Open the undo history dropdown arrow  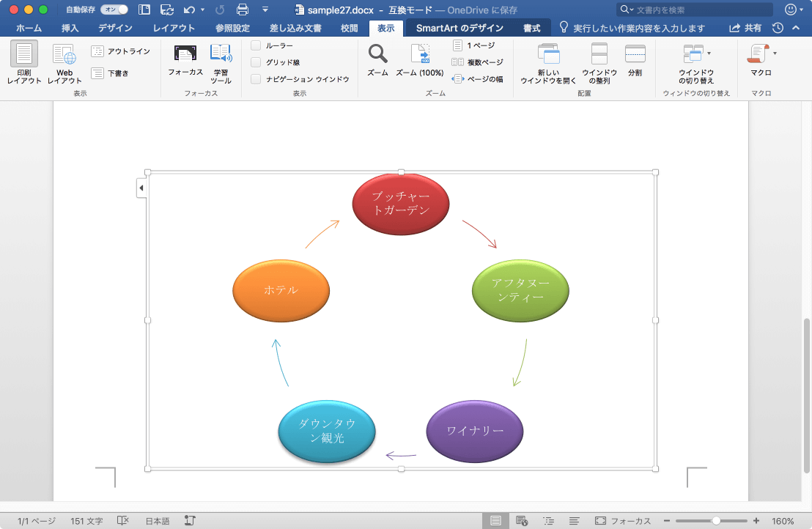202,10
